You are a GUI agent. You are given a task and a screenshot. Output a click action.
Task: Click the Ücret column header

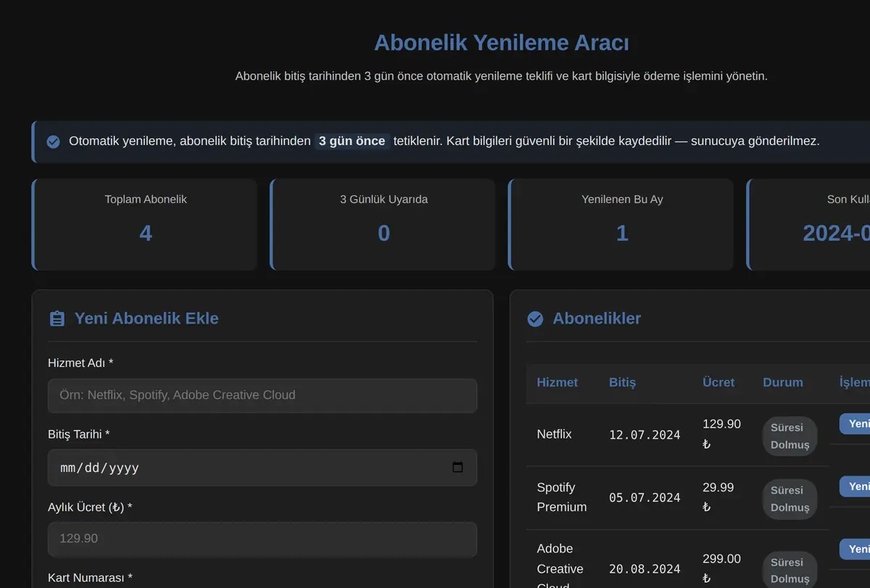click(x=718, y=383)
